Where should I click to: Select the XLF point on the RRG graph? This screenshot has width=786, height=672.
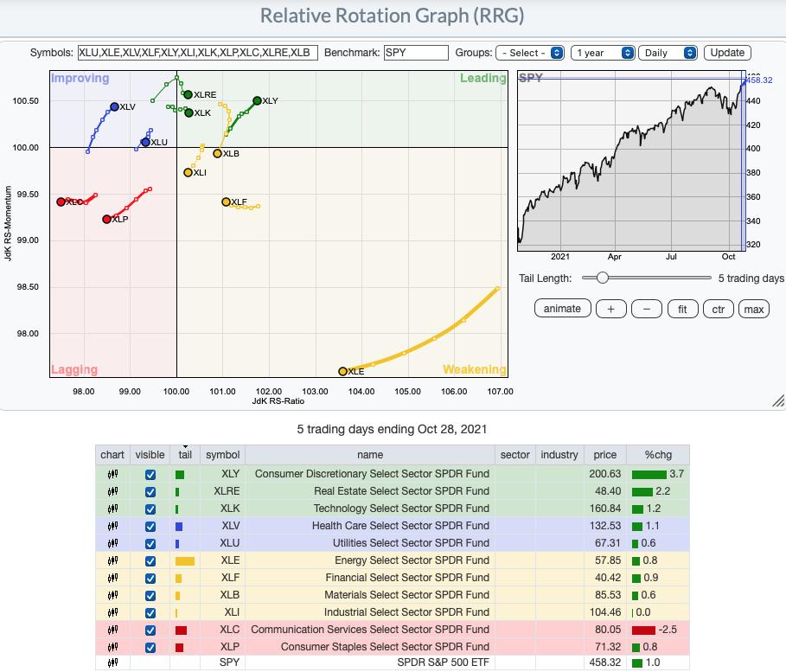coord(226,202)
